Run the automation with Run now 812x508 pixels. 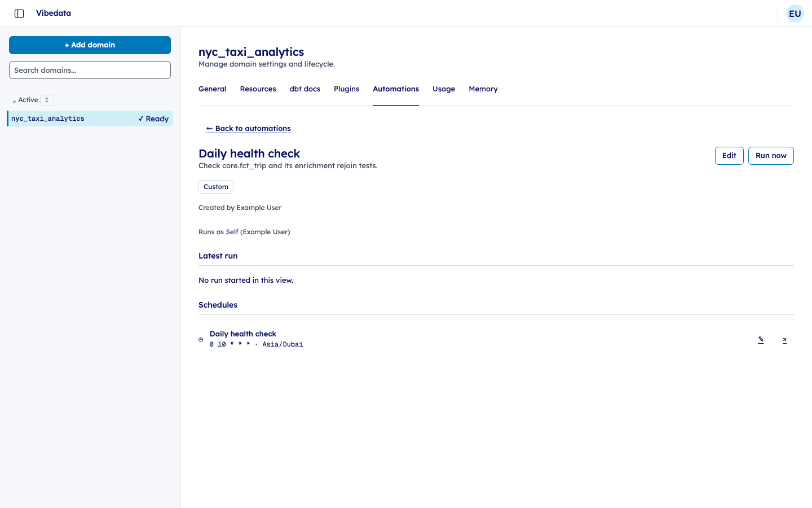(771, 156)
